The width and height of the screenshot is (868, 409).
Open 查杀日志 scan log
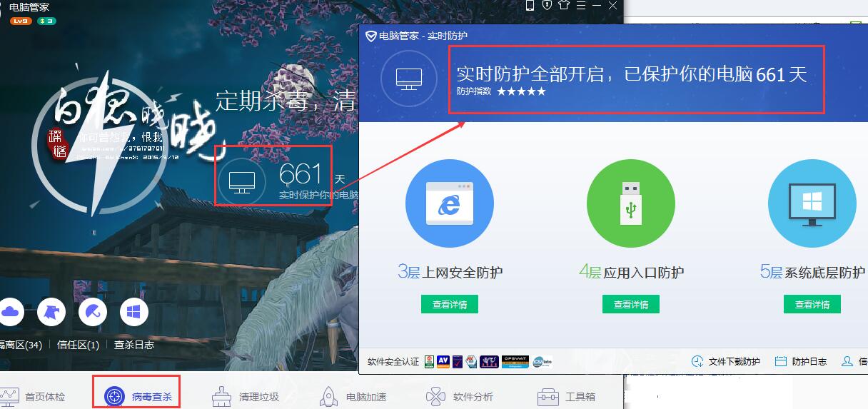pyautogui.click(x=134, y=345)
